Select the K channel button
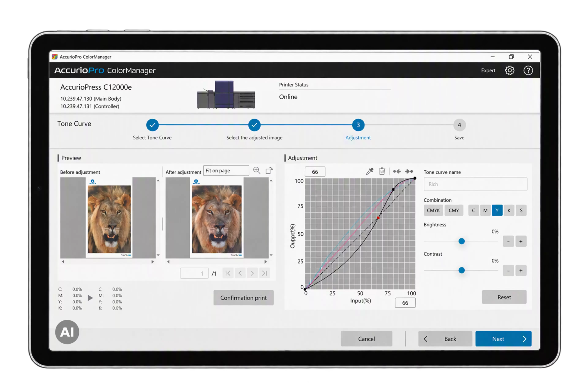This screenshot has height=392, width=588. (509, 210)
